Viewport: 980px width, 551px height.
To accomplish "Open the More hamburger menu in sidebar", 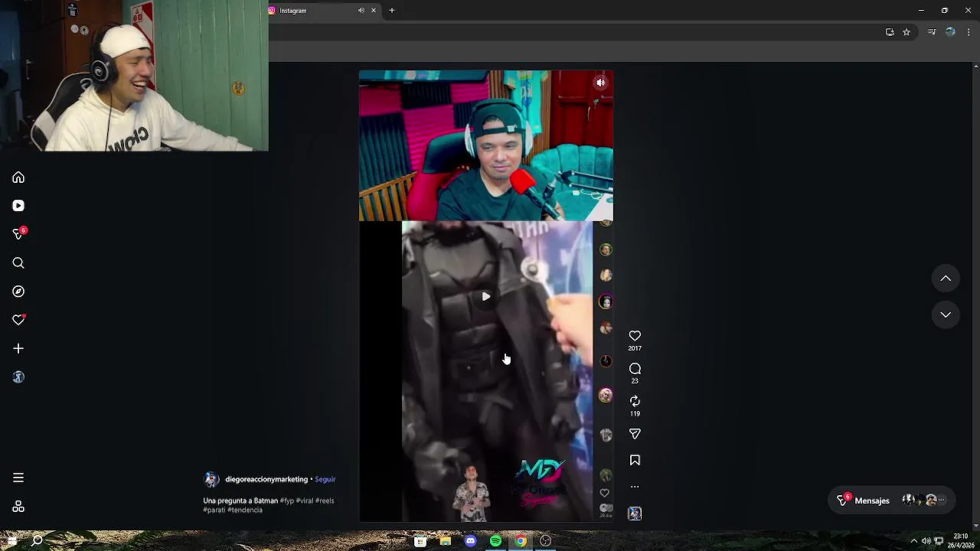I will point(18,478).
